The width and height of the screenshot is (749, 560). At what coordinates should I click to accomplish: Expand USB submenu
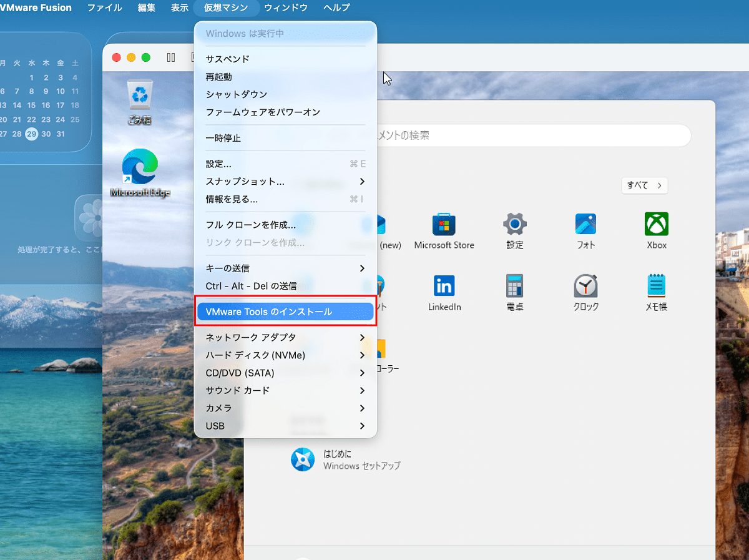coord(286,426)
